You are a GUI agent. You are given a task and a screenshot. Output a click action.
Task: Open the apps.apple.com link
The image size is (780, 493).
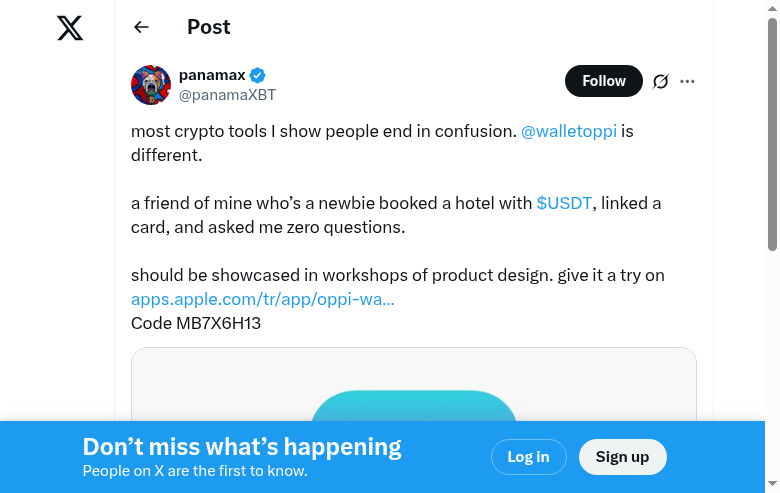[x=262, y=299]
